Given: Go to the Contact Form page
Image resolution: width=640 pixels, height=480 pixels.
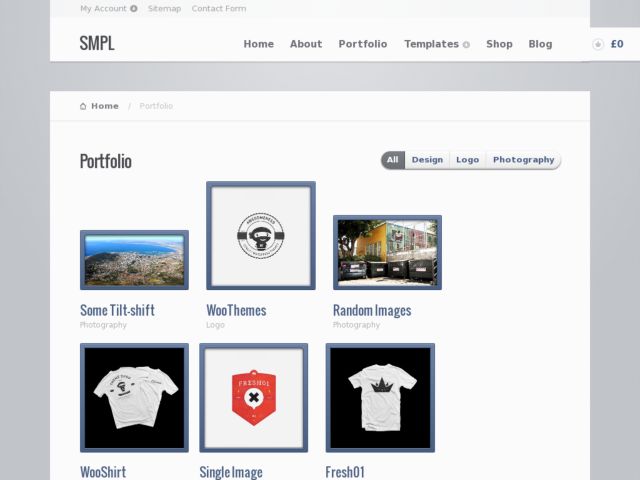Looking at the screenshot, I should (x=219, y=9).
